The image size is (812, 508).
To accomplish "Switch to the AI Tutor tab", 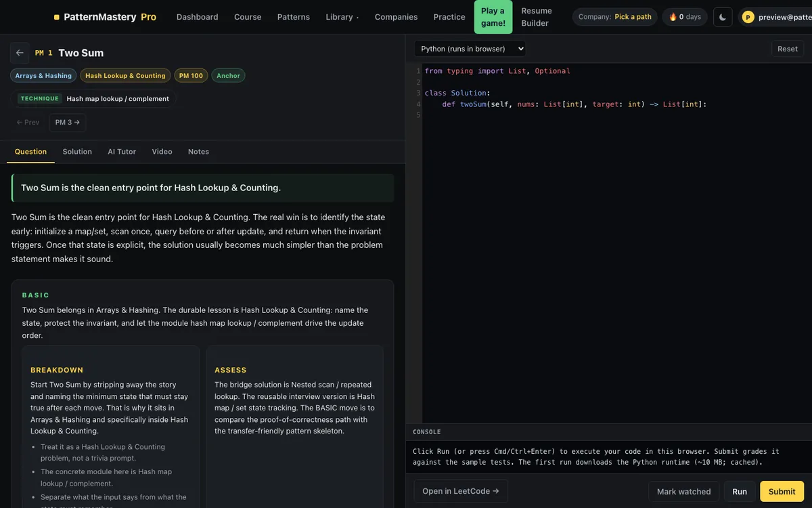I will [122, 152].
